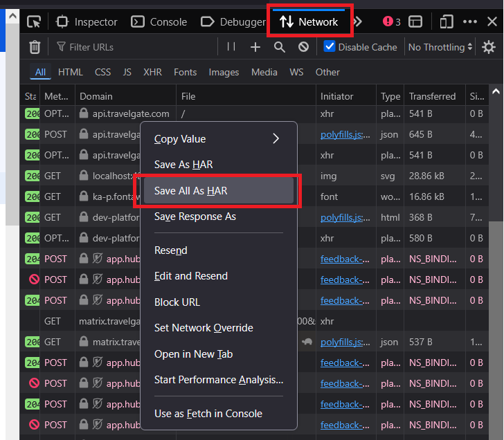
Task: Switch to the Console tab
Action: [x=159, y=22]
